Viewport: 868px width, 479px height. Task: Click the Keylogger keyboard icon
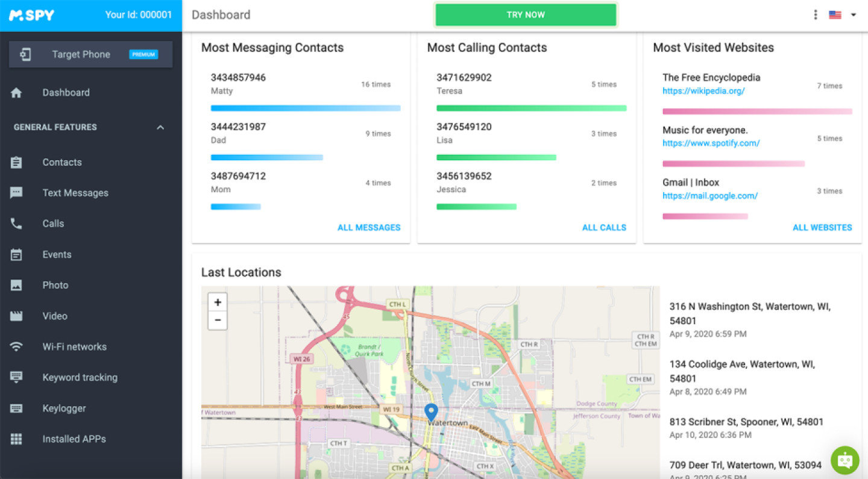[x=16, y=409]
